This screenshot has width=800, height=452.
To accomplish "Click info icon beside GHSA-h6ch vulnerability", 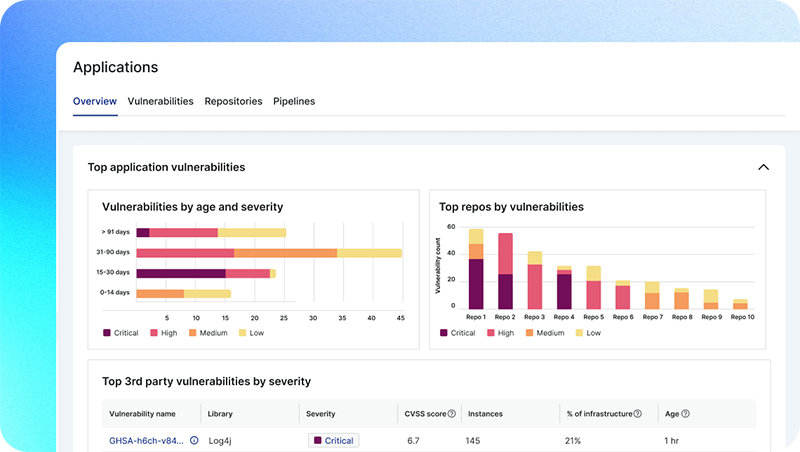I will click(x=194, y=440).
